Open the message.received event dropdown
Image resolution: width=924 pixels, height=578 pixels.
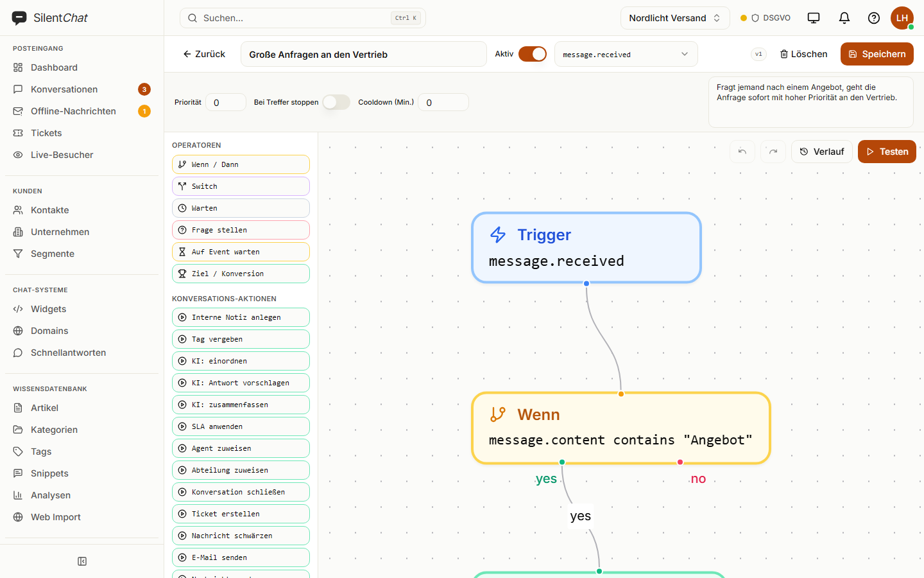click(626, 54)
